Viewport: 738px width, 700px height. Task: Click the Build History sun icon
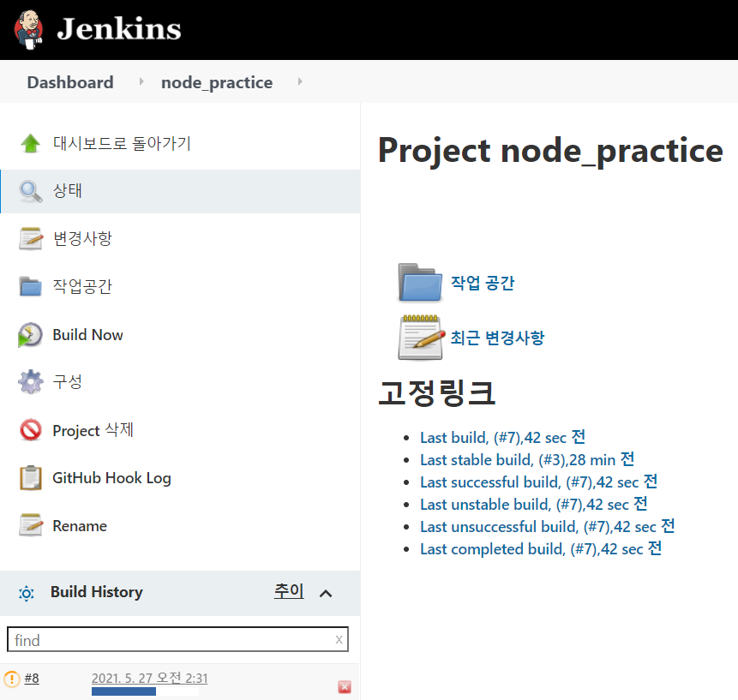(27, 593)
